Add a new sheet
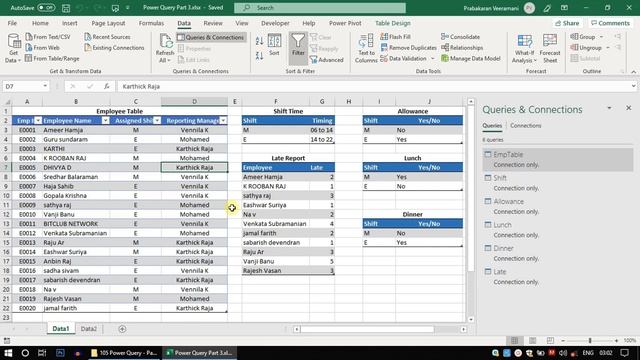This screenshot has height=360, width=640. point(122,329)
